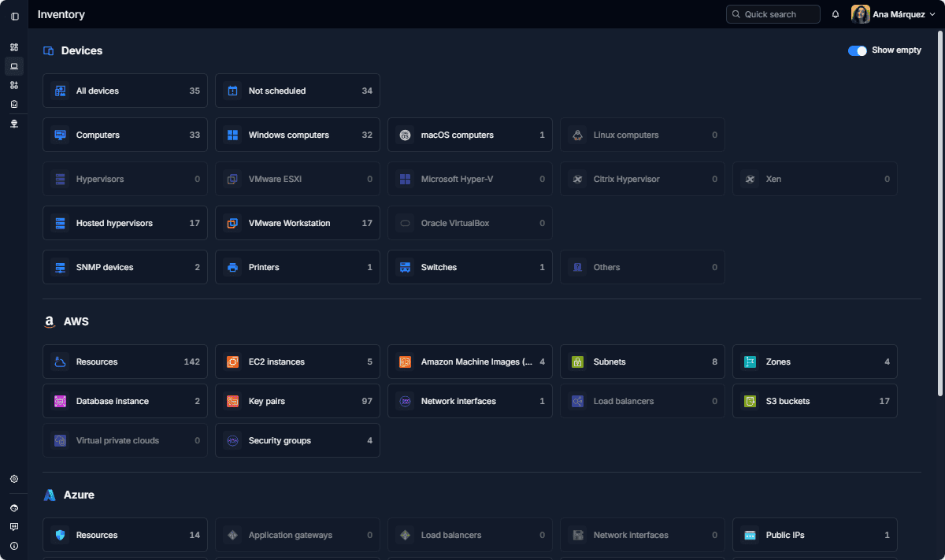Click the macOS computers icon
The width and height of the screenshot is (945, 560).
[405, 135]
